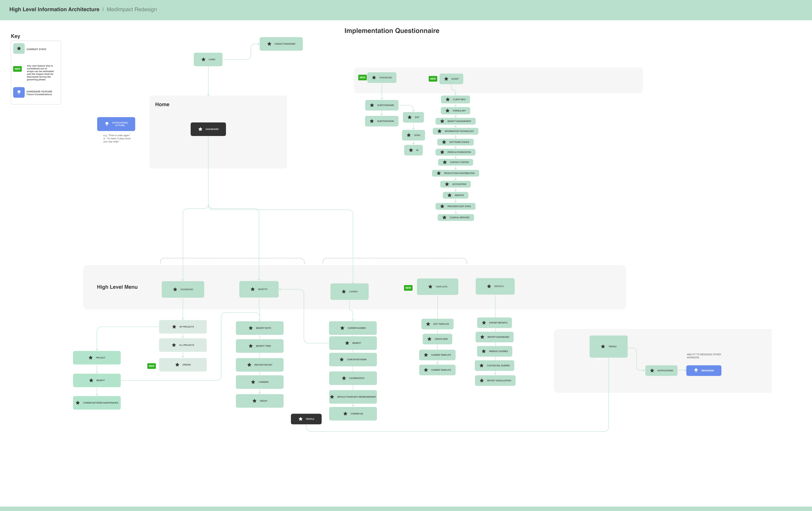Click the star icon on the dark Dashboard node
This screenshot has height=511, width=812.
(200, 129)
